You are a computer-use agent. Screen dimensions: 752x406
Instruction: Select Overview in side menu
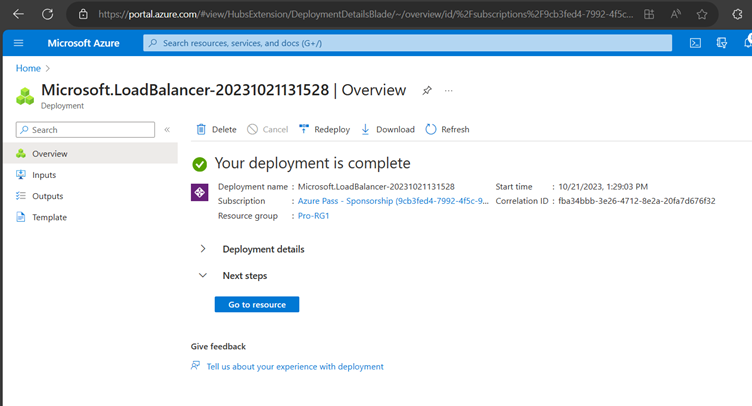91,153
